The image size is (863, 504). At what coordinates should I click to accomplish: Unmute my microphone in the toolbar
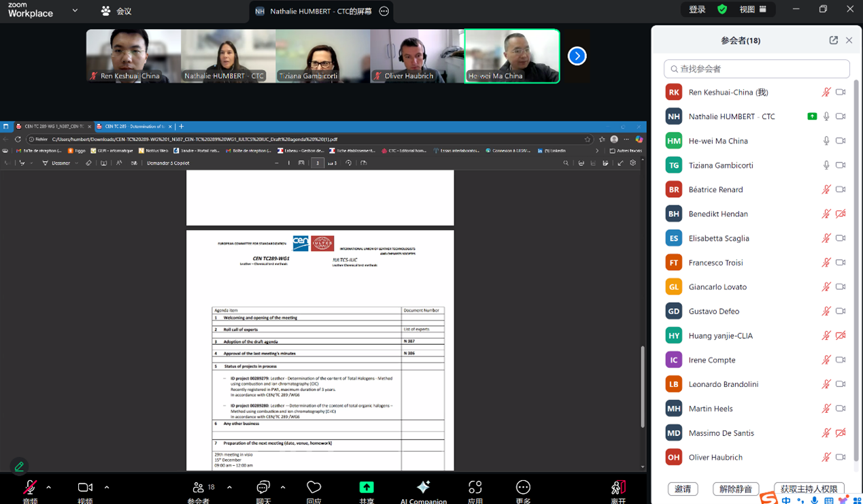(30, 487)
